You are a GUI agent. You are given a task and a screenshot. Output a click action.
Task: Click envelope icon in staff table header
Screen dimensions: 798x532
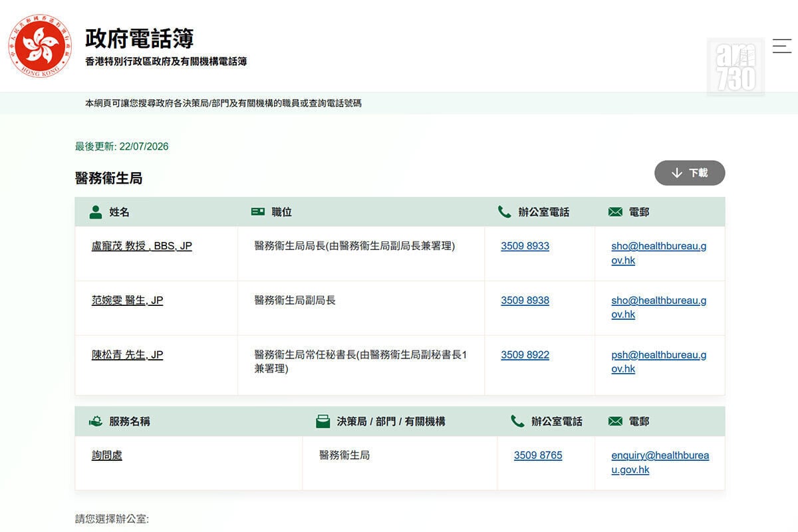pyautogui.click(x=615, y=211)
